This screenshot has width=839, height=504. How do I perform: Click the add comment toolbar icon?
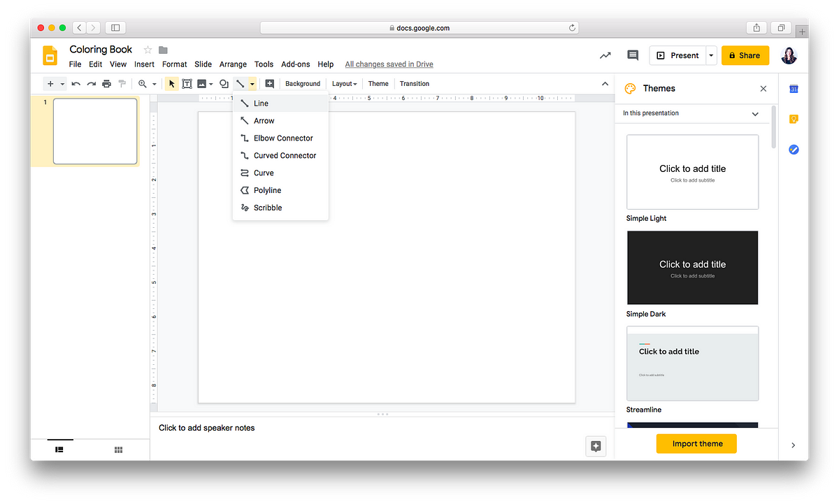(270, 84)
